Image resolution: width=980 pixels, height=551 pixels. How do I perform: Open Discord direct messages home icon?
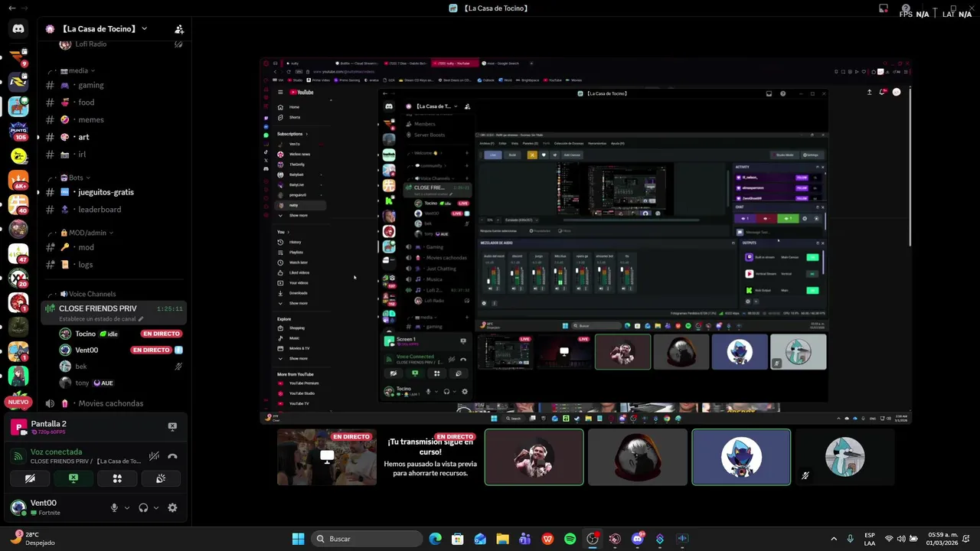pos(18,28)
